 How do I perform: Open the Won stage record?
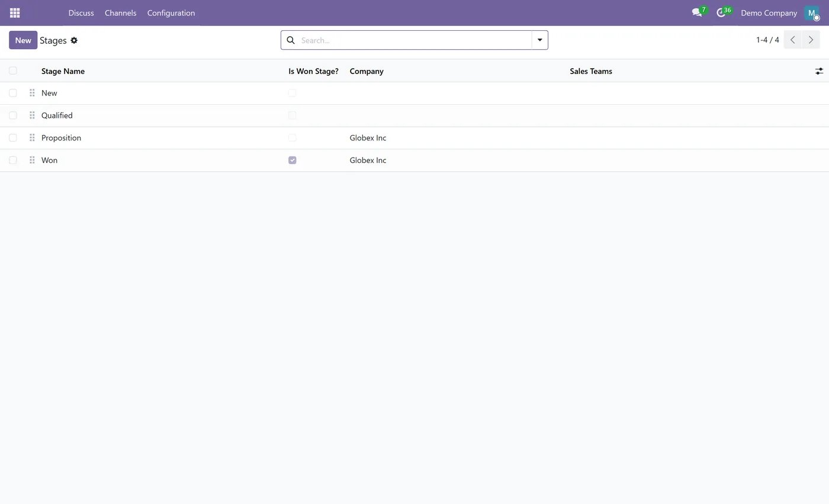(49, 160)
